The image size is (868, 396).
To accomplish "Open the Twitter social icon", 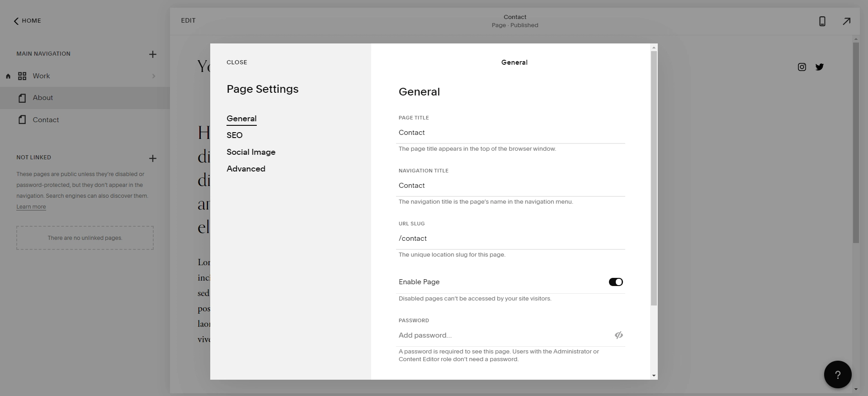I will pyautogui.click(x=819, y=67).
